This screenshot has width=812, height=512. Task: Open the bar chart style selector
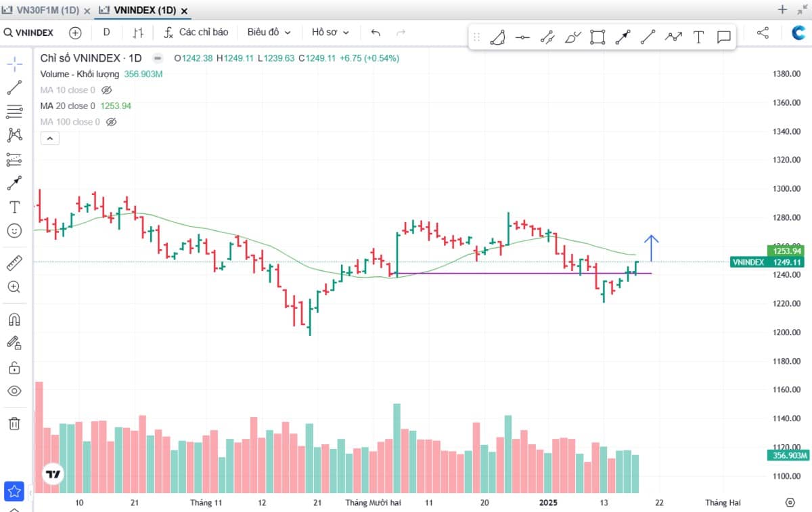138,32
